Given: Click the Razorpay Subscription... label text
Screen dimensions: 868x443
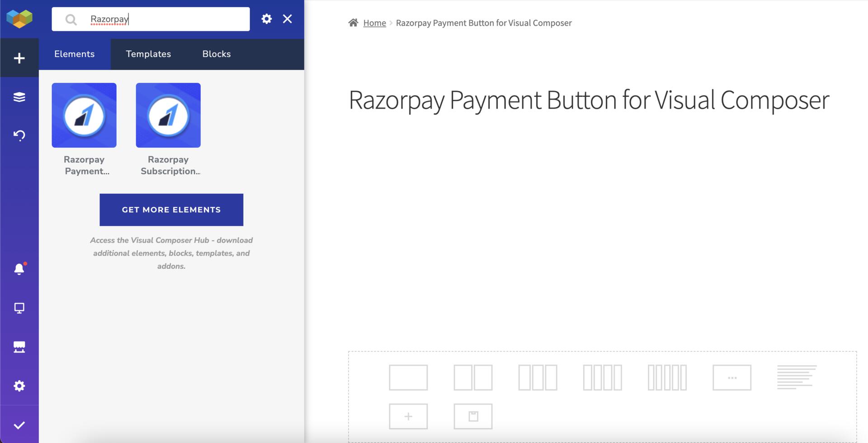Looking at the screenshot, I should pyautogui.click(x=170, y=165).
